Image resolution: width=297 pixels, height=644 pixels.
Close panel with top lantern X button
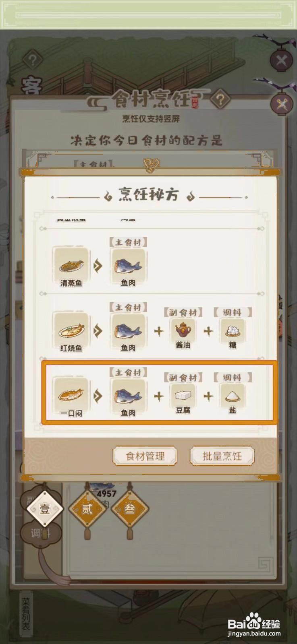tap(281, 61)
